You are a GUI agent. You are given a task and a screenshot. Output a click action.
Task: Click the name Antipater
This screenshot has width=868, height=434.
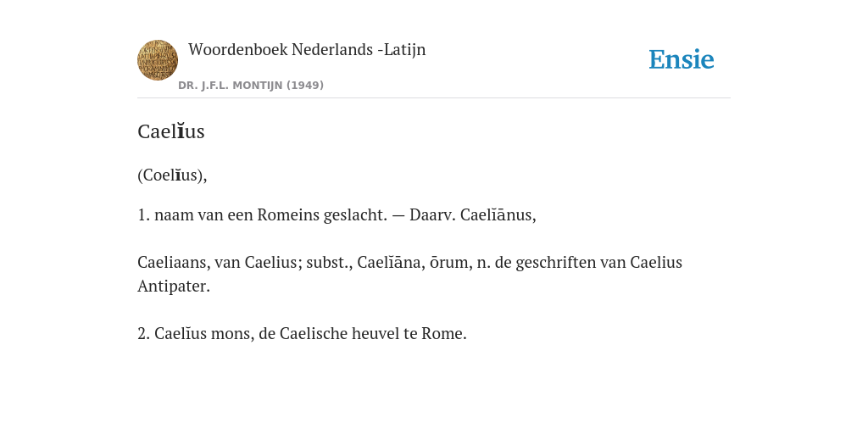tap(172, 287)
